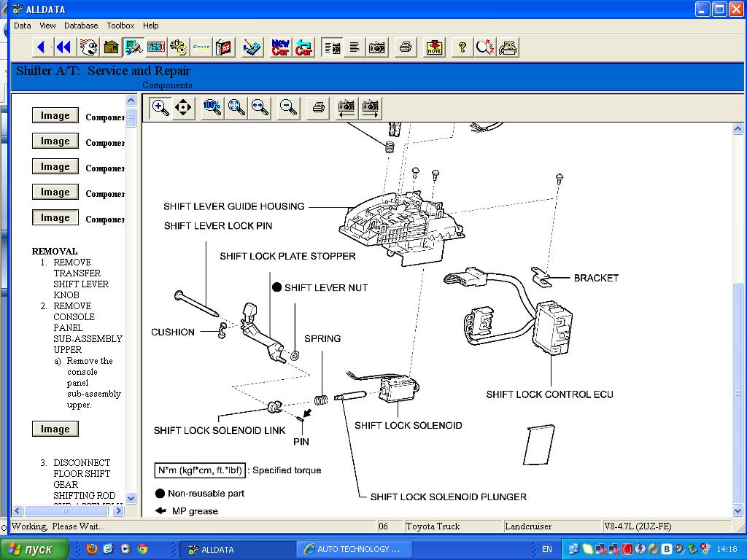The width and height of the screenshot is (747, 560).
Task: Open the View menu
Action: coord(47,26)
